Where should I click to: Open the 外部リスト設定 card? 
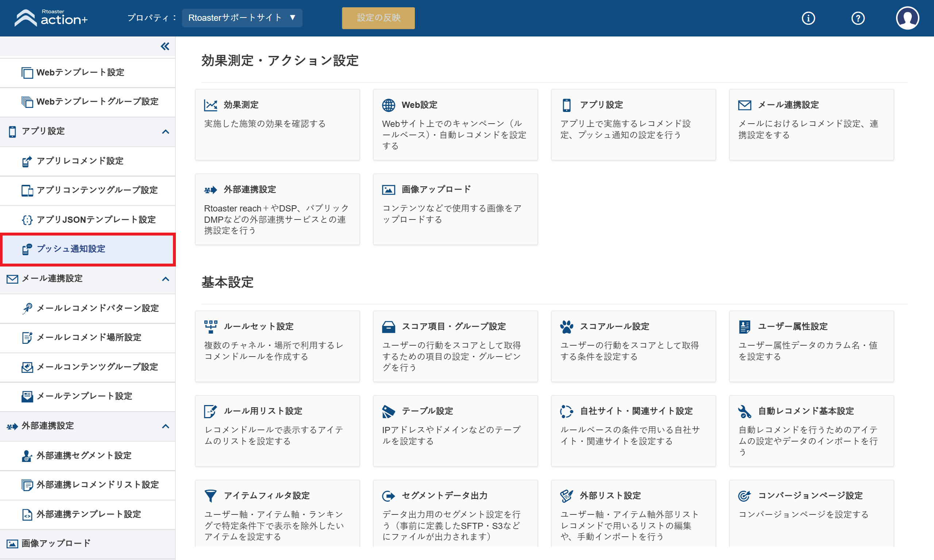633,514
